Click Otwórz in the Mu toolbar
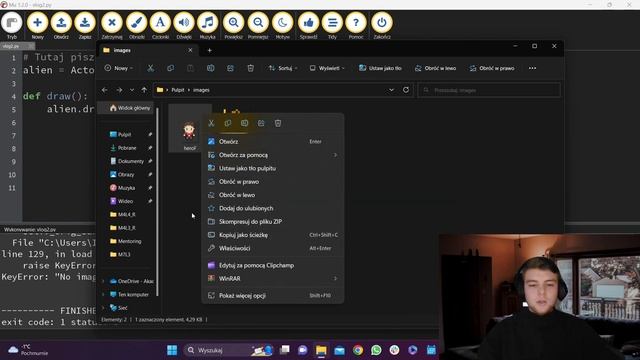Viewport: 640px width, 360px height. [61, 25]
